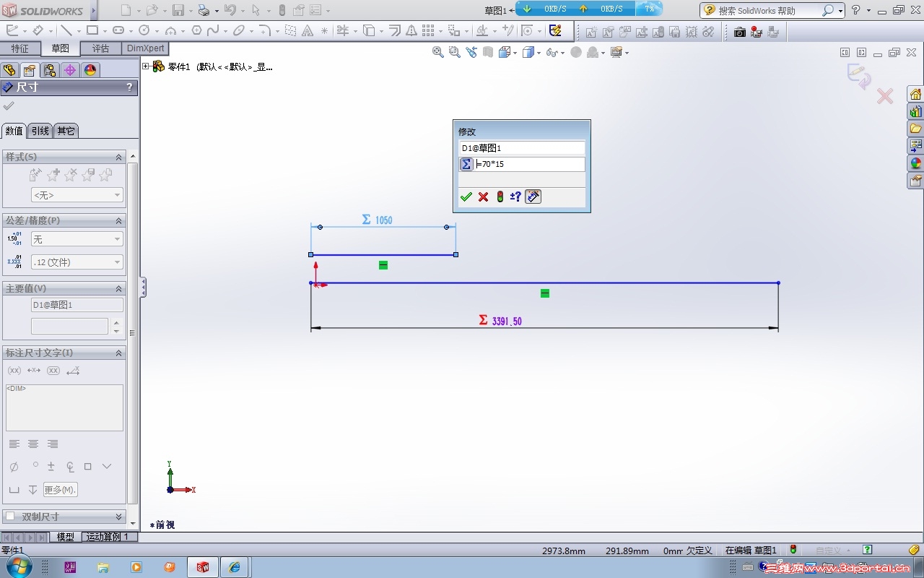This screenshot has height=578, width=924.
Task: Click the Rebuild traffic light icon
Action: click(x=282, y=10)
